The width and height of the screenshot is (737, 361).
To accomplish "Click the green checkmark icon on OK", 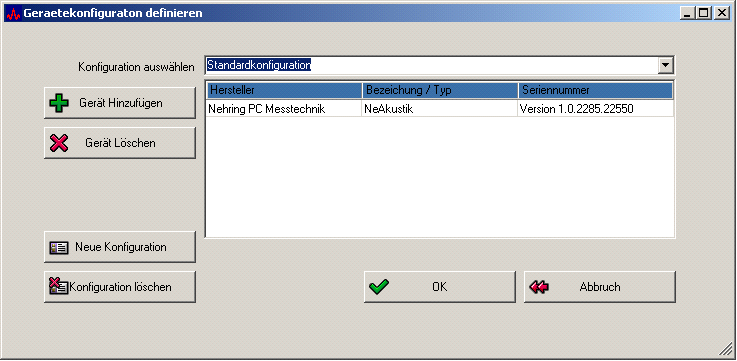I will pyautogui.click(x=379, y=287).
